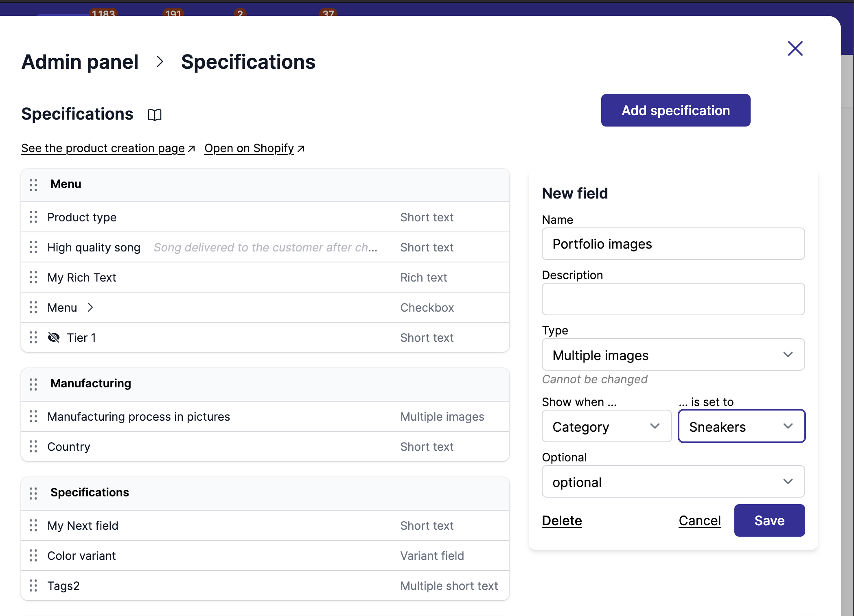
Task: Dismiss the dialog with the X button
Action: pyautogui.click(x=795, y=48)
